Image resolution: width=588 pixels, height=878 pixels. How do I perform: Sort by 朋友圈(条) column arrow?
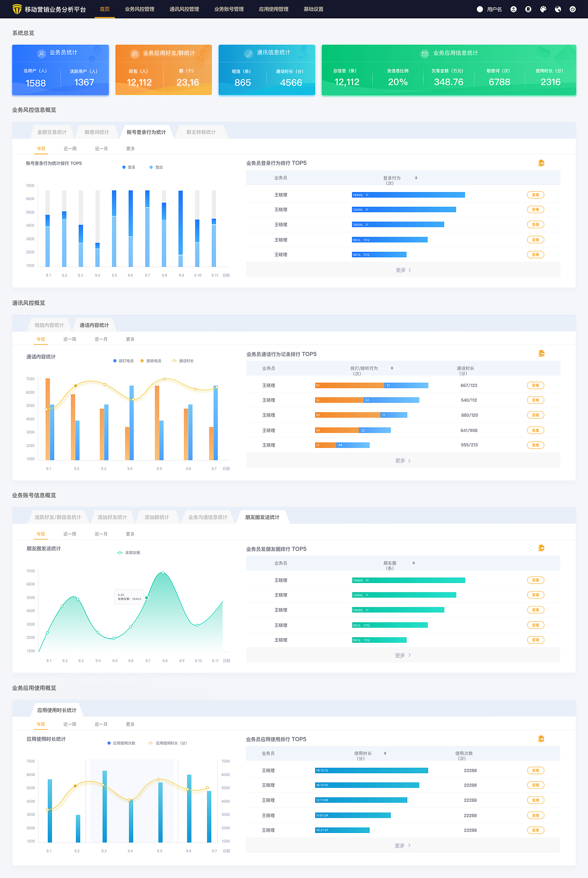click(x=413, y=563)
